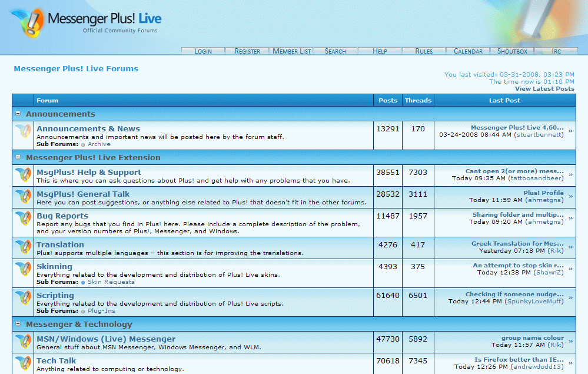This screenshot has height=374, width=588.
Task: Click the Scripting forum status icon
Action: pyautogui.click(x=23, y=299)
